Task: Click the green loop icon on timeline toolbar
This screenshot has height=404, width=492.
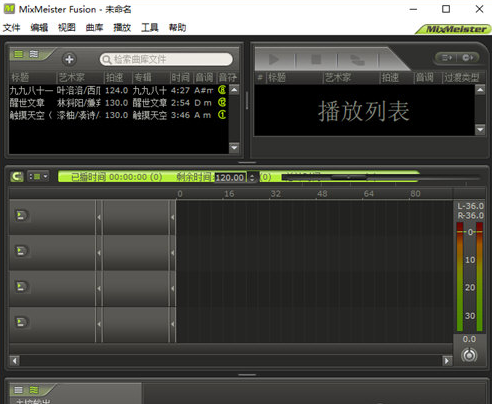Action: (17, 176)
